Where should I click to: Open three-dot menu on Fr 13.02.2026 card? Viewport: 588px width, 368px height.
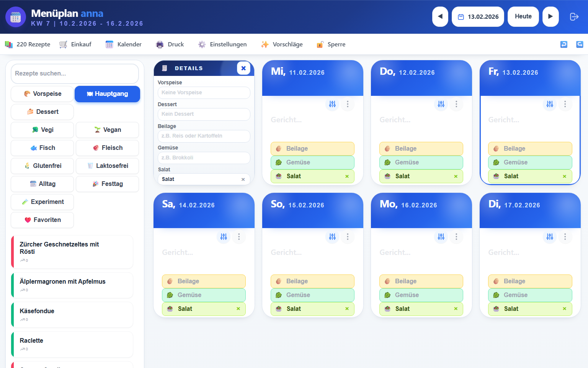click(x=565, y=104)
